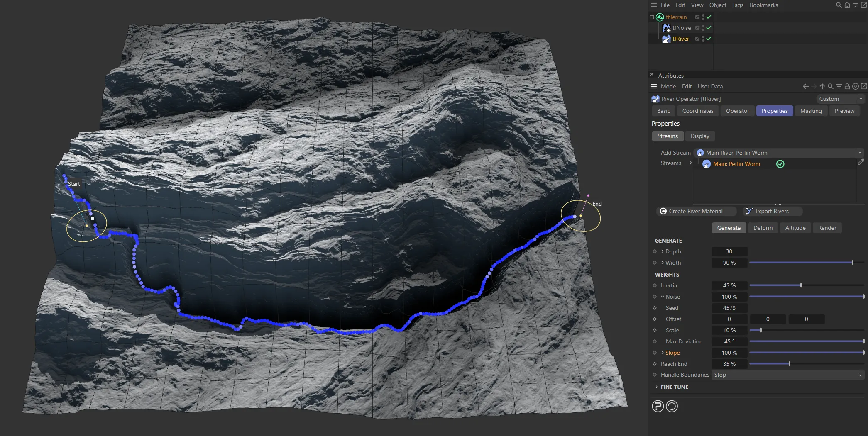Open the Custom preset dropdown
Image resolution: width=868 pixels, height=436 pixels.
click(x=839, y=99)
